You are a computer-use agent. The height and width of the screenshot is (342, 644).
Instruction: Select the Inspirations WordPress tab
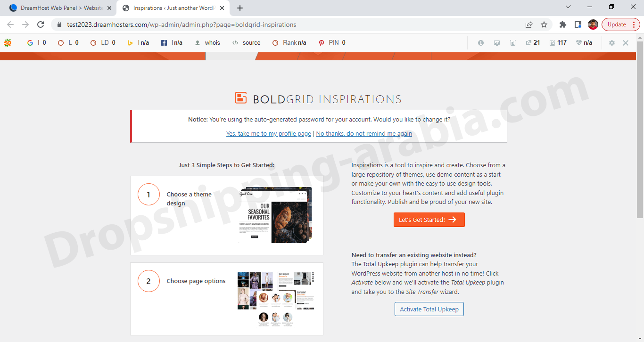point(173,8)
